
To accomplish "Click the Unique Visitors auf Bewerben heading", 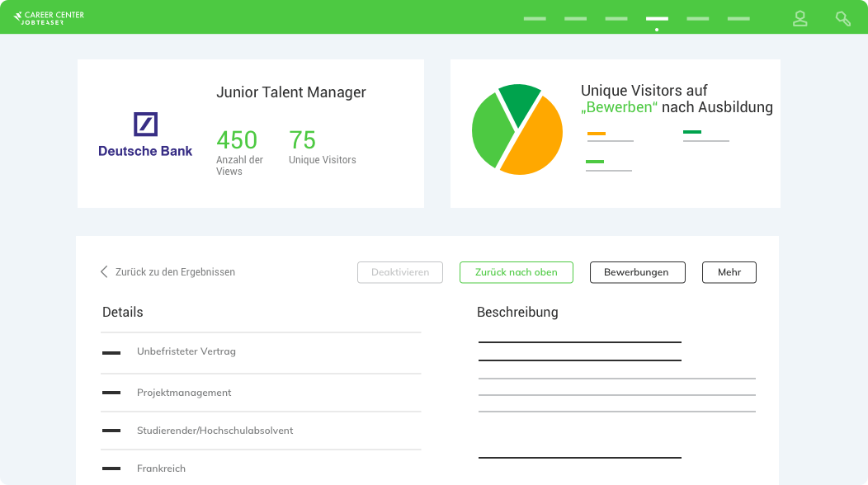I will pyautogui.click(x=677, y=98).
